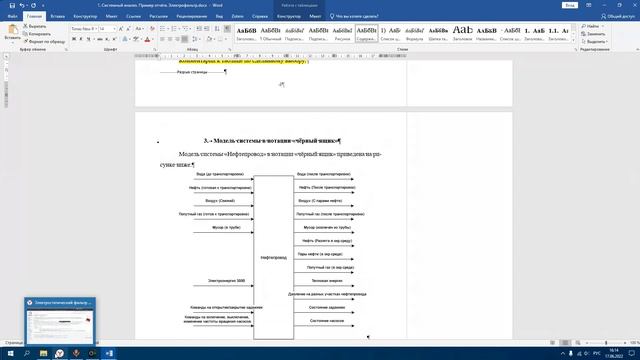
Task: Open multilevel list dropdown
Action: point(191,29)
